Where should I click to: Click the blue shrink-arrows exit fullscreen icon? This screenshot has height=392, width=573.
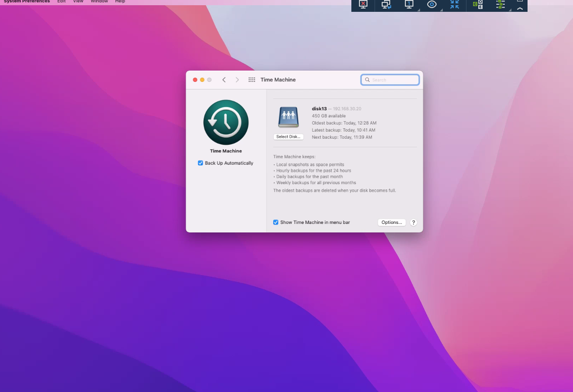[x=455, y=5]
